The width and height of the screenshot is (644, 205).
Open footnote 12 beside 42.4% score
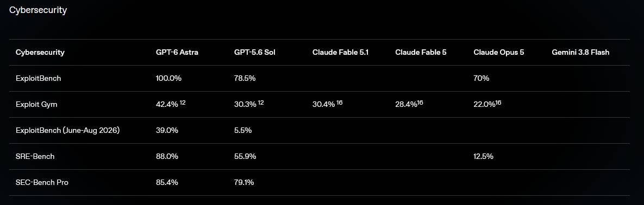(x=183, y=102)
